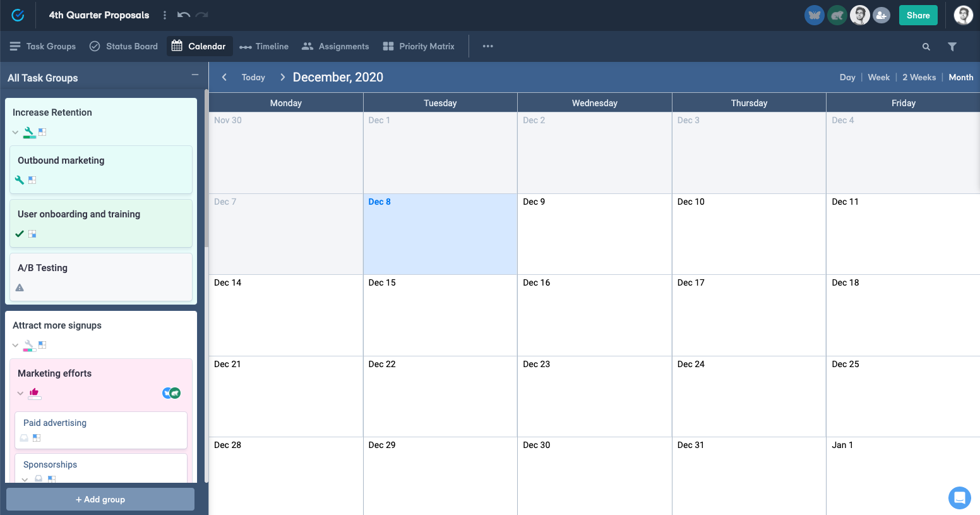Click the redo arrow icon

pos(202,15)
